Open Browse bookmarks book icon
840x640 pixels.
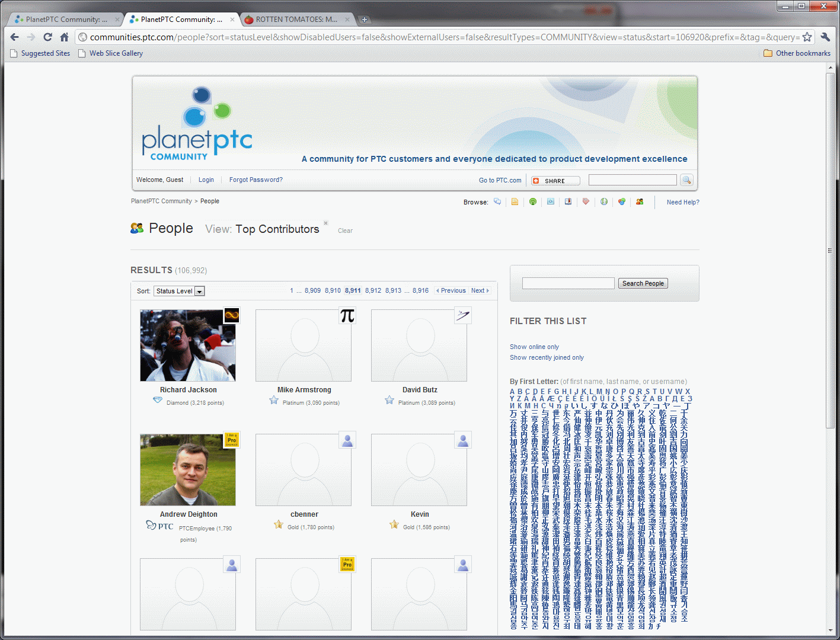point(568,202)
